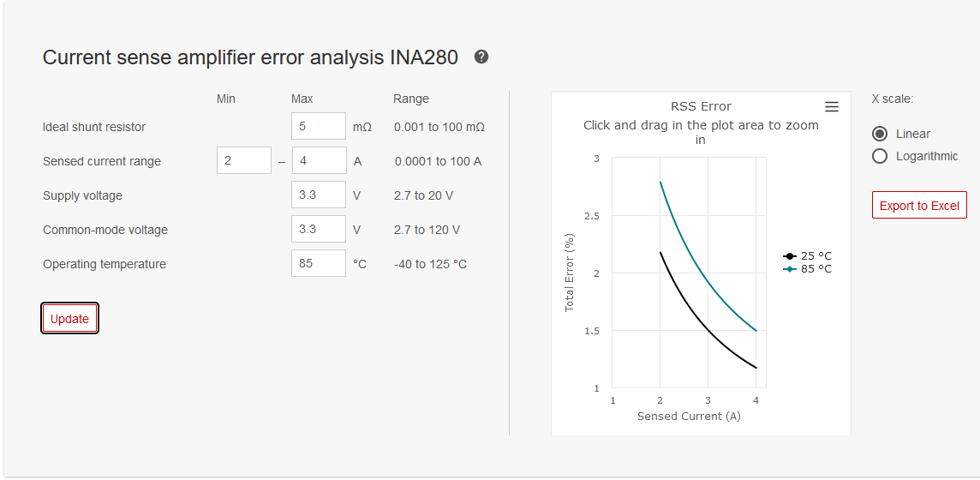Open the chart hamburger context menu

(831, 106)
